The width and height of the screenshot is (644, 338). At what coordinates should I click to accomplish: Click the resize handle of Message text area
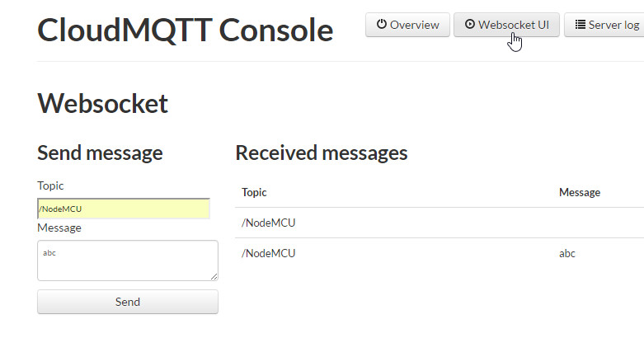[214, 277]
